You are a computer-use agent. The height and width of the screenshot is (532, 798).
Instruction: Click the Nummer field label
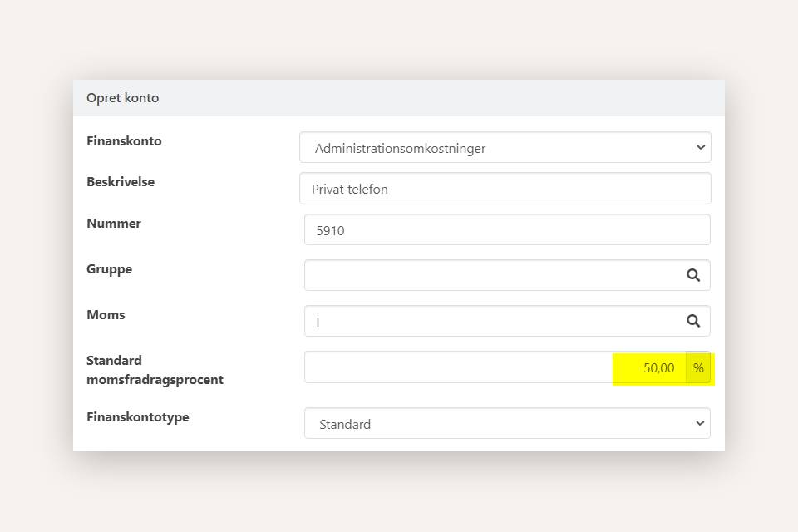[x=114, y=224]
